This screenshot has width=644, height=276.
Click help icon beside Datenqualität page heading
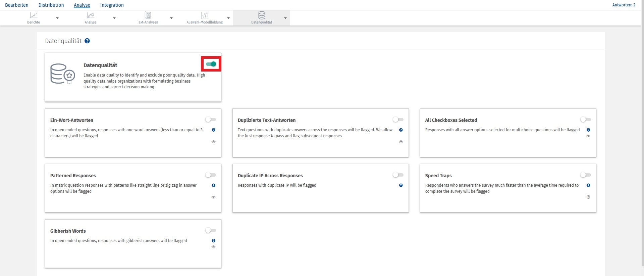87,41
